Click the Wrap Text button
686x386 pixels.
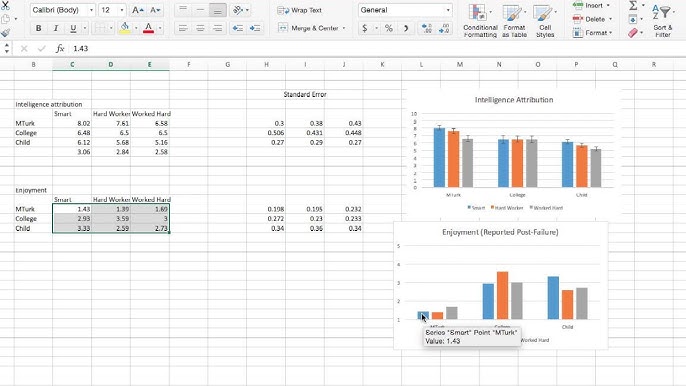[x=300, y=10]
